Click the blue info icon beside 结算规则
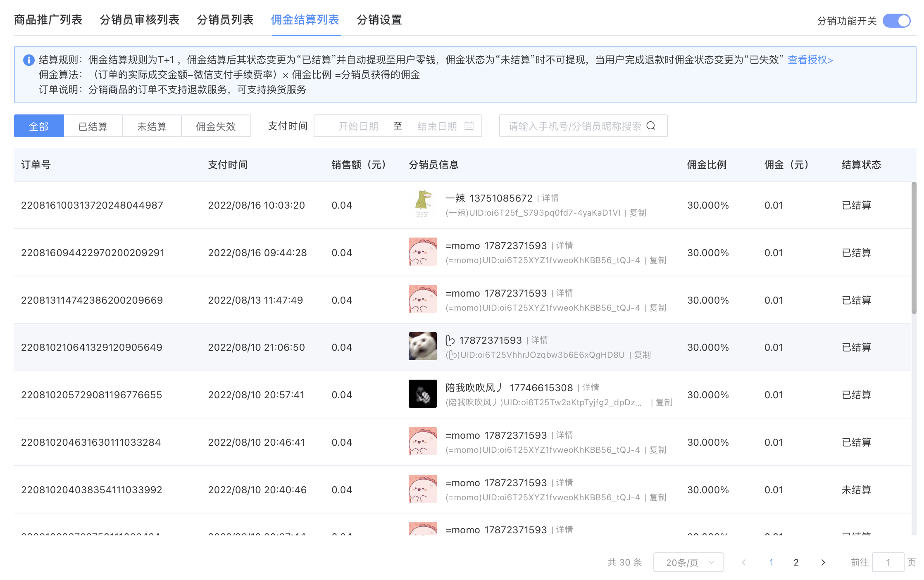 [x=29, y=60]
